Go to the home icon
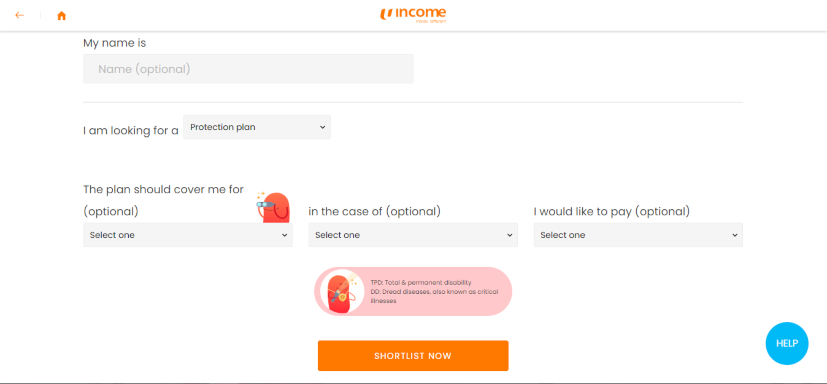 [x=62, y=16]
